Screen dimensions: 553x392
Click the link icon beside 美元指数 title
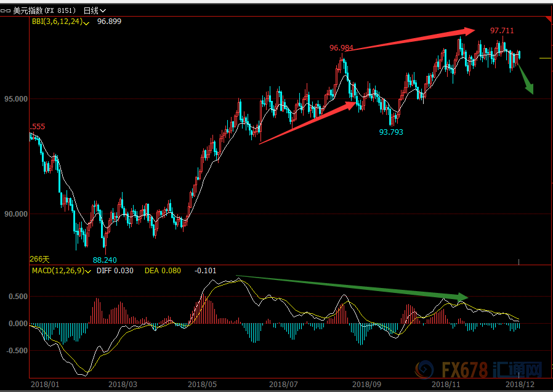point(6,11)
